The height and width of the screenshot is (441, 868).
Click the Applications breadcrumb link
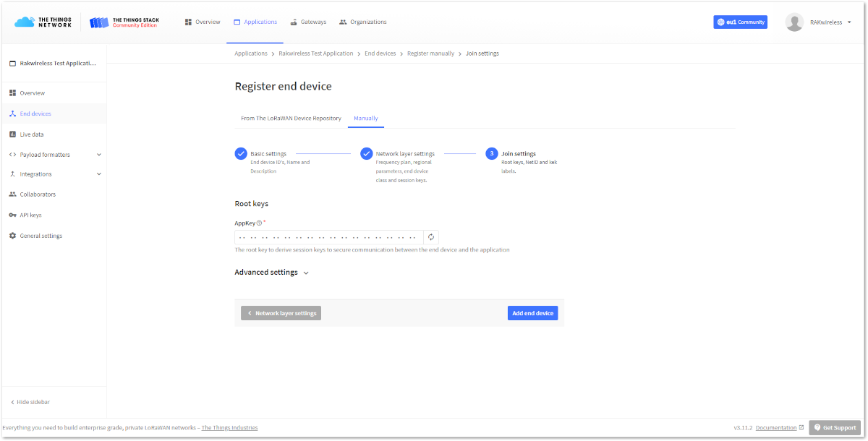coord(251,53)
